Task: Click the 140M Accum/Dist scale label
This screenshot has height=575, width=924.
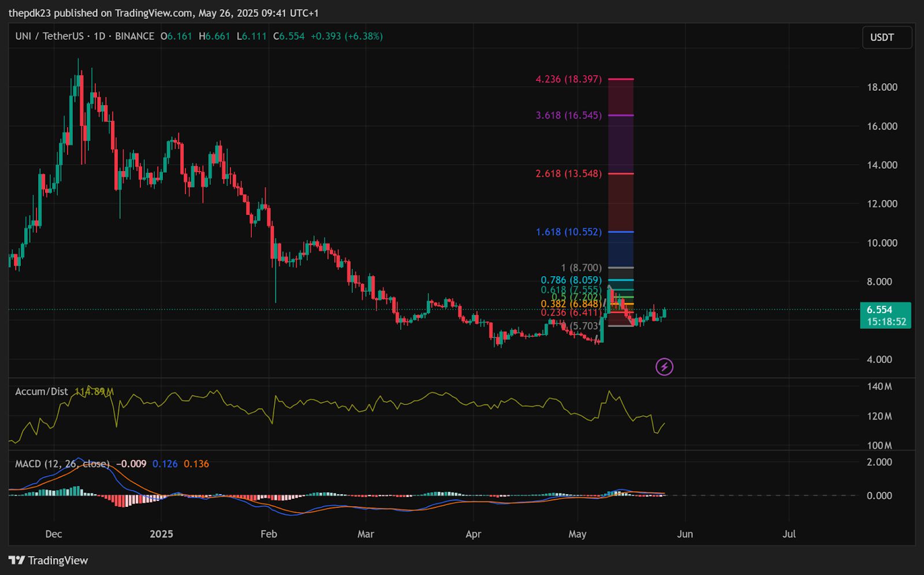Action: [880, 387]
